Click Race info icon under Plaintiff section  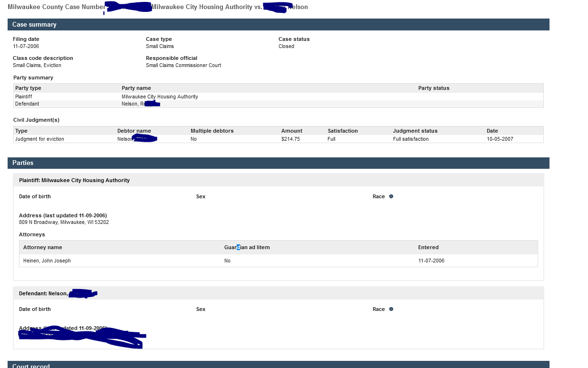coord(391,196)
